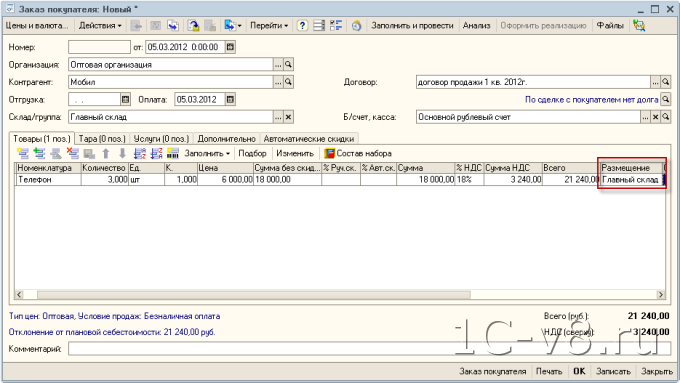The width and height of the screenshot is (680, 383).
Task: Open the Б/счет, касса ellipsis selection button
Action: 646,117
